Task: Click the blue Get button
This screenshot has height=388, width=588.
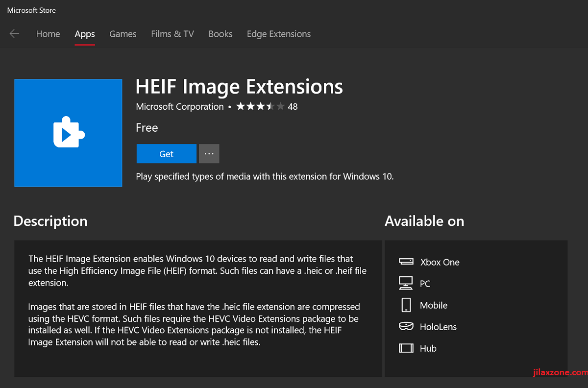Action: (x=167, y=154)
